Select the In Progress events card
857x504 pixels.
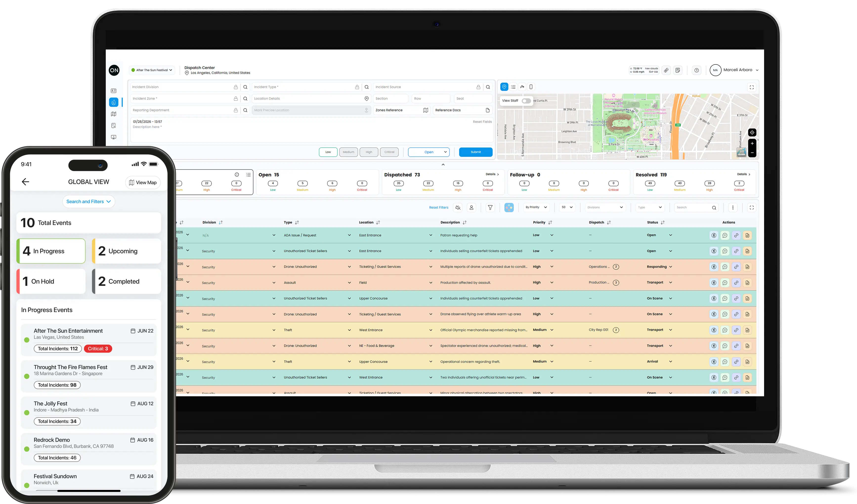pos(51,251)
